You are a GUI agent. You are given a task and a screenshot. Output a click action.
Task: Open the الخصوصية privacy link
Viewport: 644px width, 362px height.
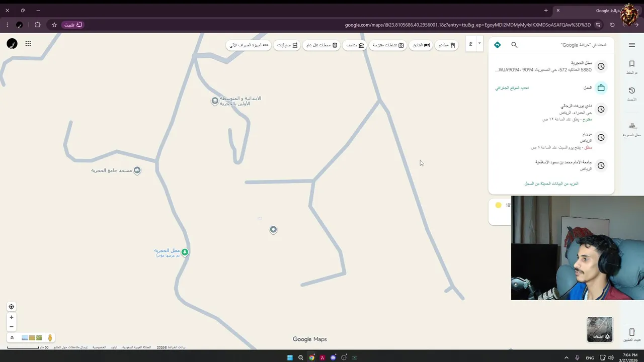coord(99,347)
